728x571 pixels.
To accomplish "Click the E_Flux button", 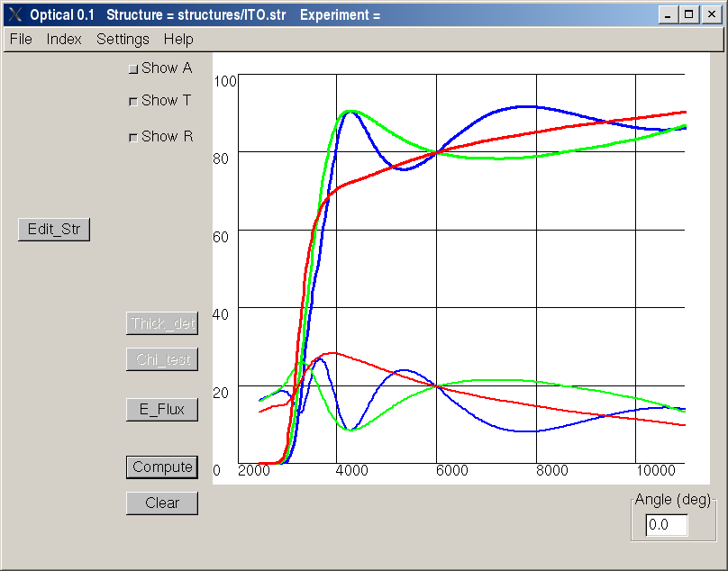I will [162, 410].
